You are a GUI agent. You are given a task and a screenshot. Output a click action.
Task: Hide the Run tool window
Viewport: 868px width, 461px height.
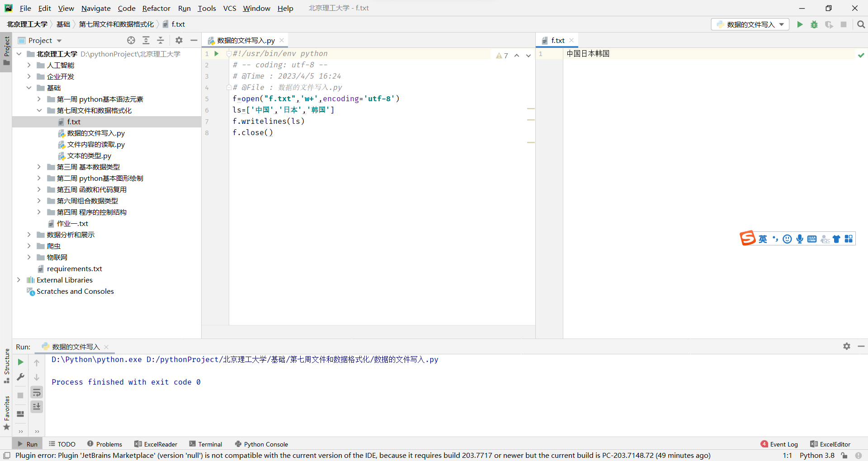pos(861,346)
